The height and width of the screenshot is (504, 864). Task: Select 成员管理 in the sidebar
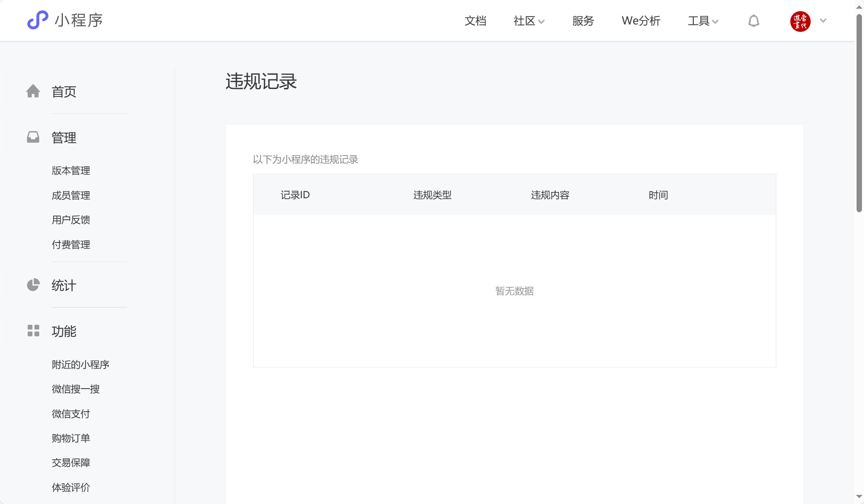pos(71,195)
